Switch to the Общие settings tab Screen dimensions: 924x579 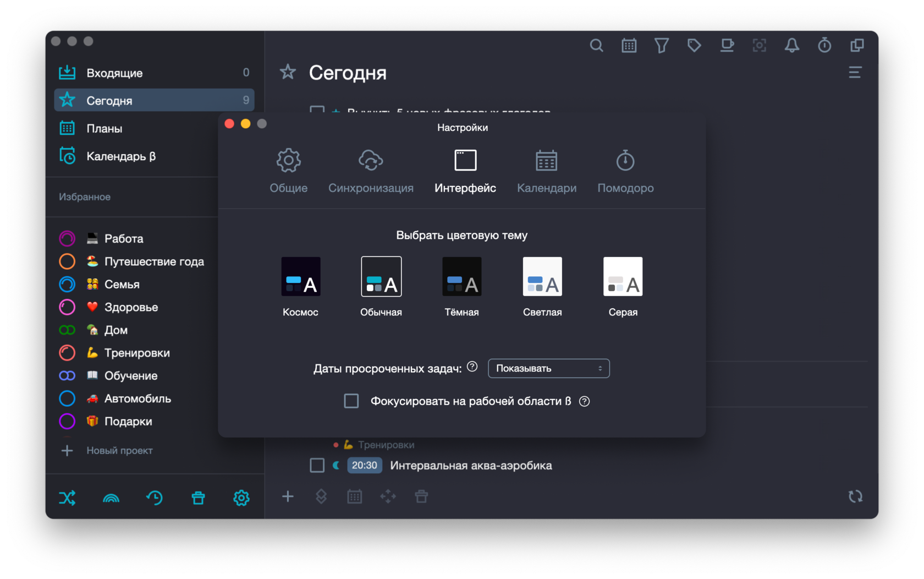(x=289, y=171)
